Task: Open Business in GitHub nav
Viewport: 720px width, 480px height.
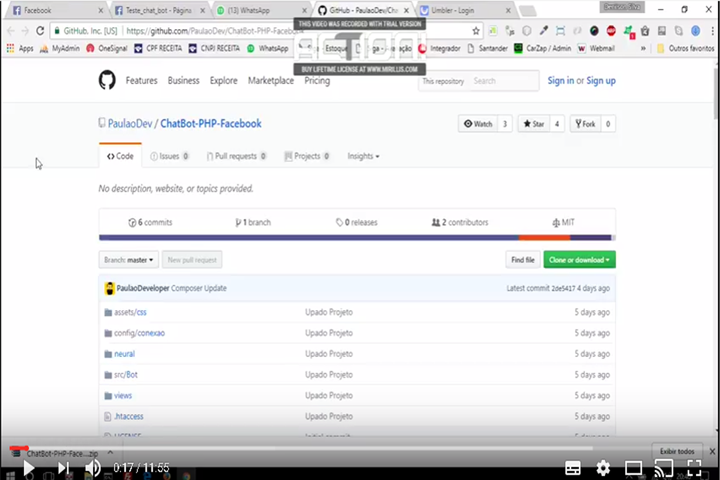Action: [183, 80]
